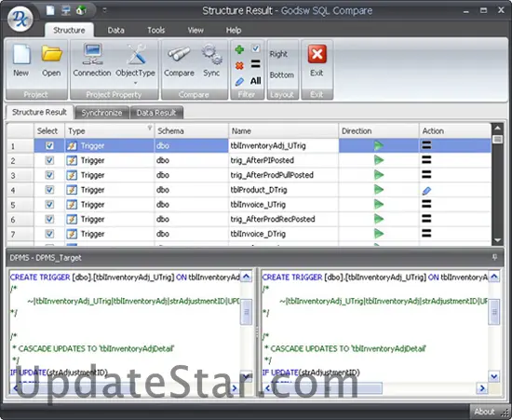Image resolution: width=512 pixels, height=420 pixels.
Task: Select the Structure Result tab
Action: (x=39, y=112)
